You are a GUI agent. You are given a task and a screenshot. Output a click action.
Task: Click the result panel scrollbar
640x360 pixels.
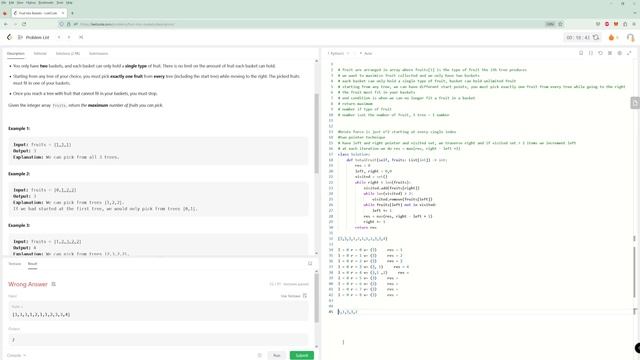(316, 298)
